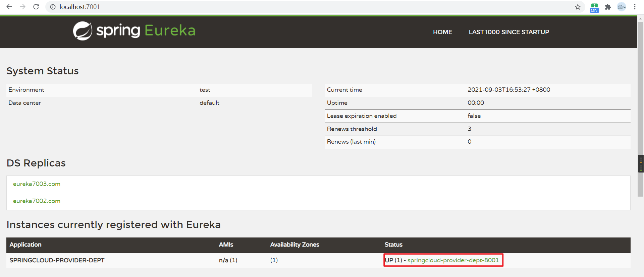Click the Application column header
This screenshot has height=277, width=644.
pos(25,245)
